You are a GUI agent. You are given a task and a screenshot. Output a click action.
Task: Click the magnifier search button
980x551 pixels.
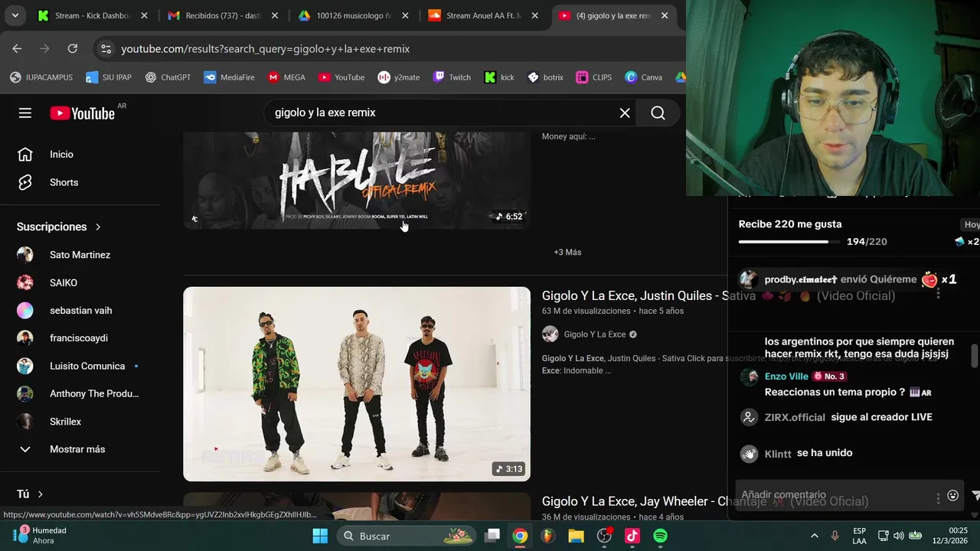pos(658,113)
